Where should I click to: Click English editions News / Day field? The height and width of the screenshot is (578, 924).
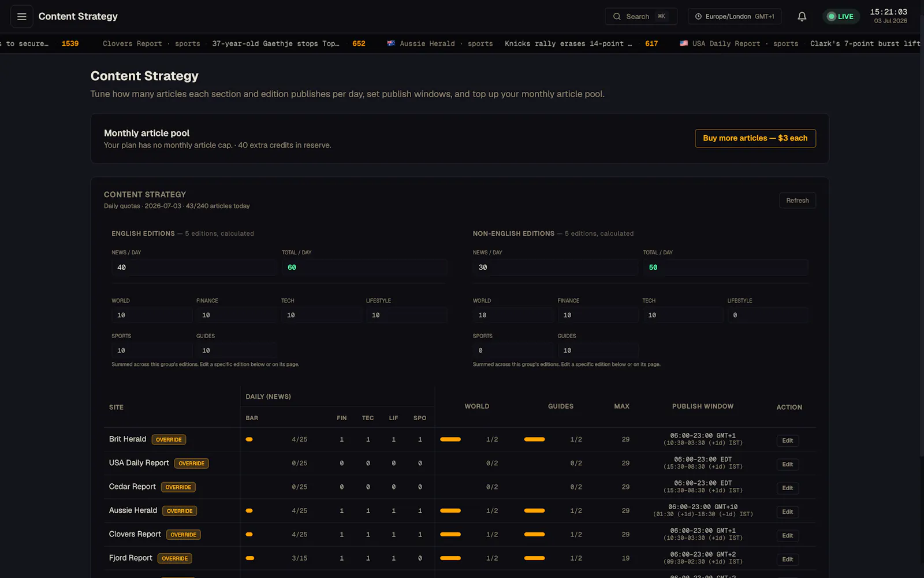point(194,268)
